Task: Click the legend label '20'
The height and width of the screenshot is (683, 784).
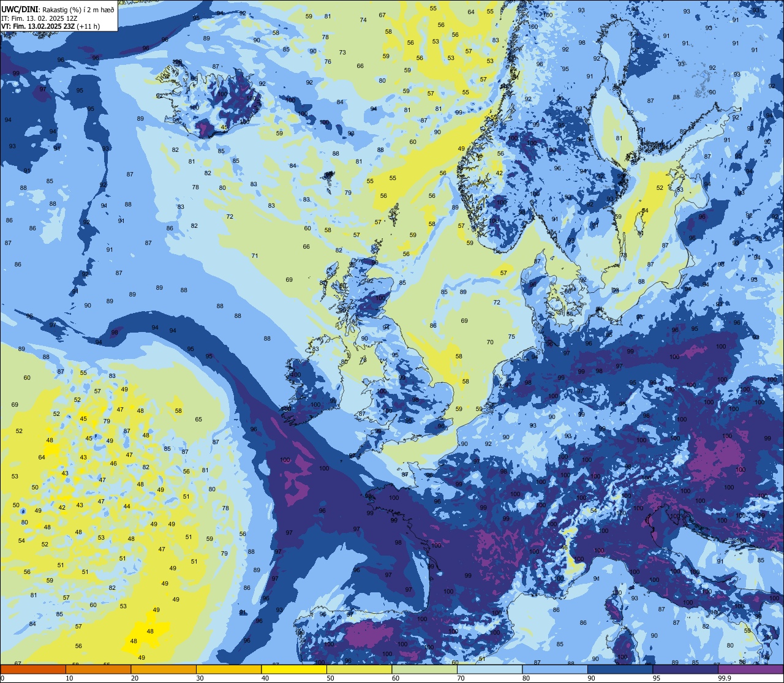Action: click(x=135, y=678)
